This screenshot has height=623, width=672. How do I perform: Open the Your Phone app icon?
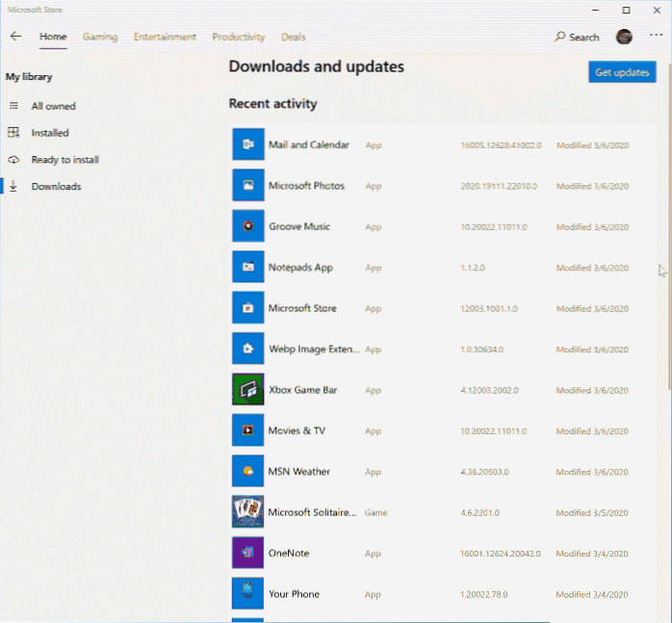point(247,593)
